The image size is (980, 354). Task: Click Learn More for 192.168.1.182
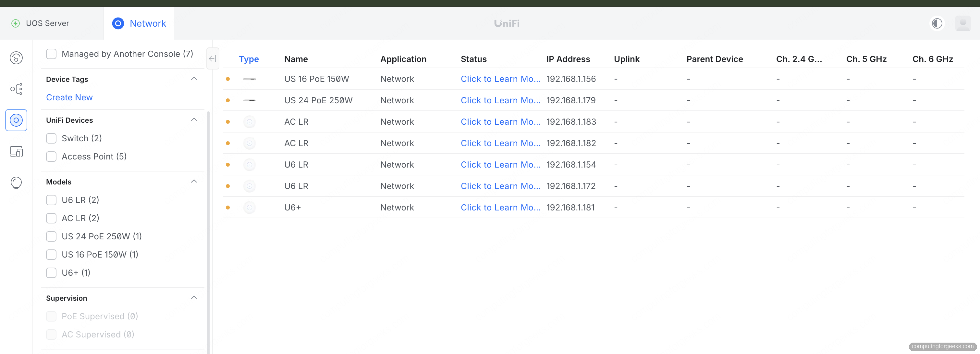tap(500, 144)
